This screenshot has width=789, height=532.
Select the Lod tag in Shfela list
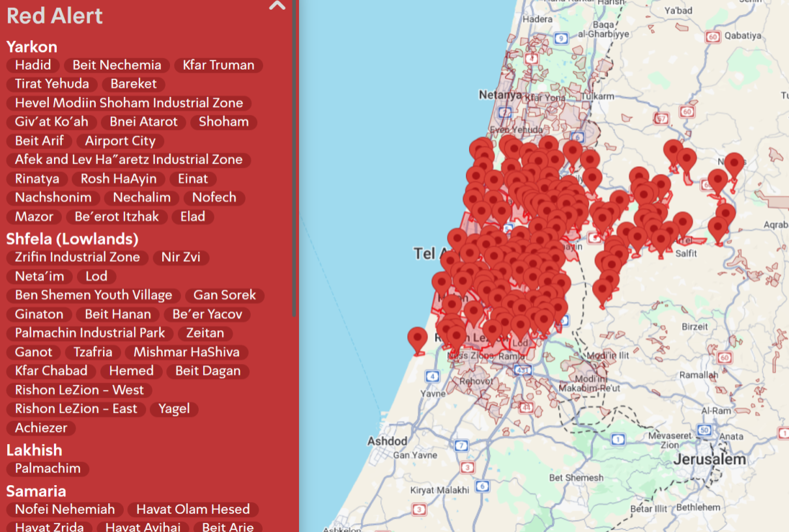point(96,276)
